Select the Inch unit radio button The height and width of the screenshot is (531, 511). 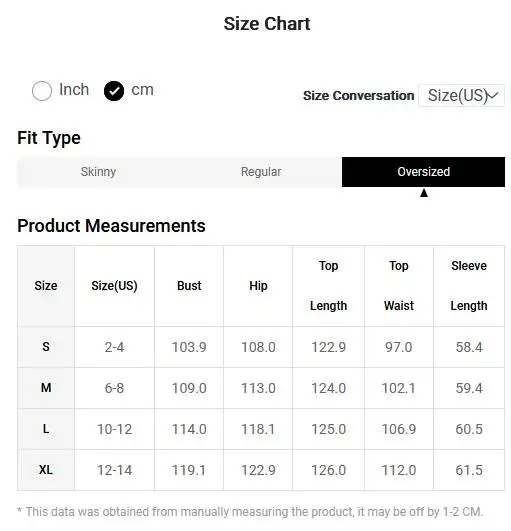point(42,91)
